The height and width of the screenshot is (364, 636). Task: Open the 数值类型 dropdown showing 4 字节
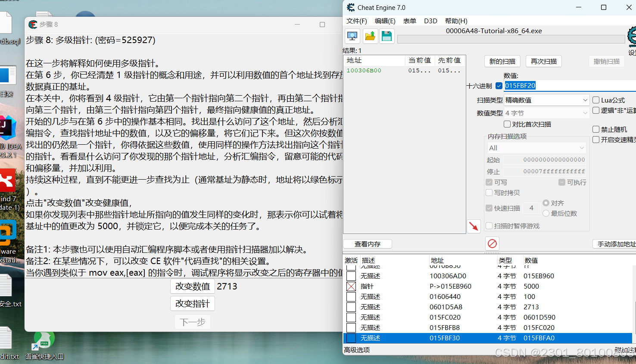[x=546, y=113]
